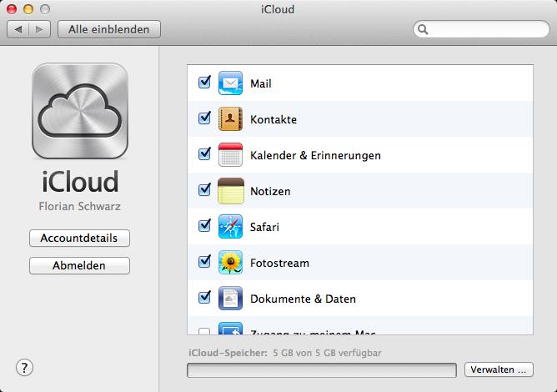This screenshot has width=557, height=392.
Task: Click the Safari label text
Action: (x=264, y=227)
